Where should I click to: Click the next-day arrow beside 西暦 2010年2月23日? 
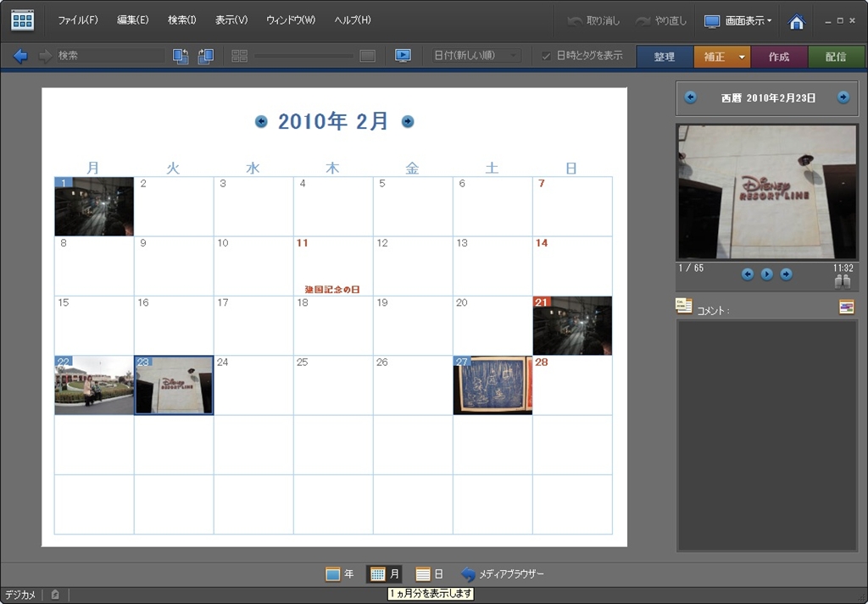click(x=843, y=97)
